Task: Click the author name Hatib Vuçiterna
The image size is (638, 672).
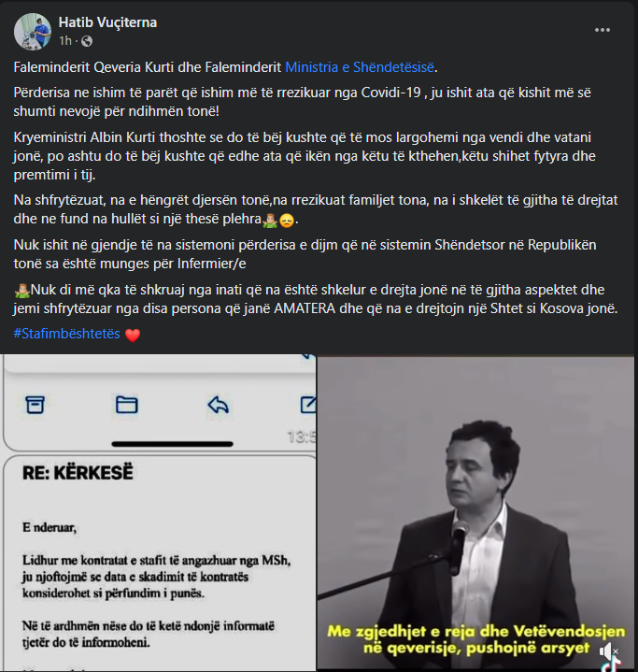Action: 107,22
